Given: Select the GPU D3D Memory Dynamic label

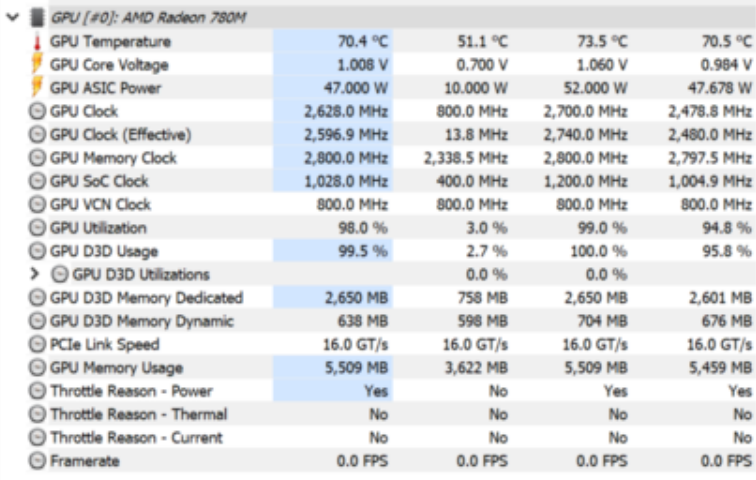Looking at the screenshot, I should coord(142,321).
